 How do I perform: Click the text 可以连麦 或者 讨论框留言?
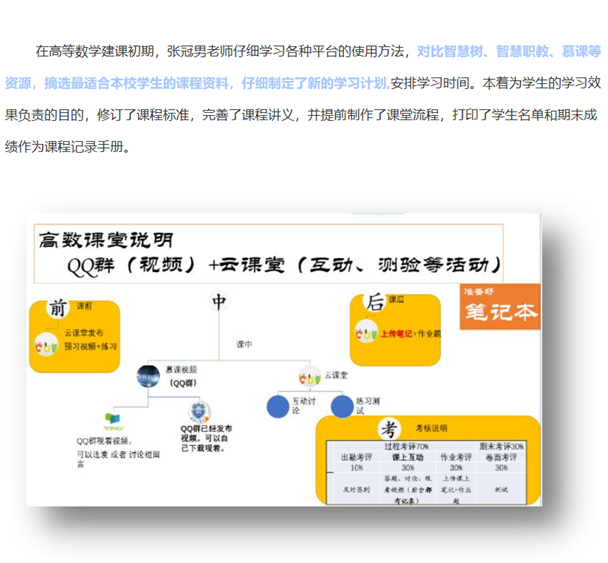(x=118, y=459)
